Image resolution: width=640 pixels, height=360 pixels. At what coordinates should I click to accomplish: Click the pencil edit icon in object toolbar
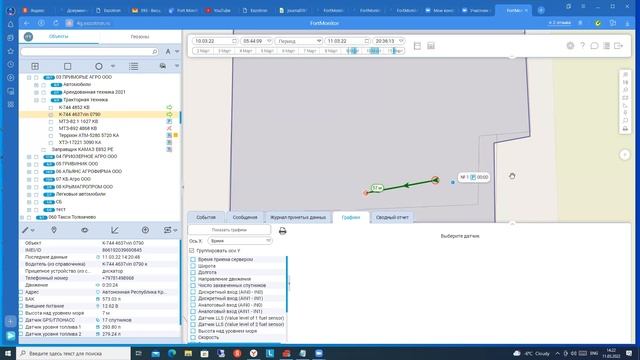point(26,230)
